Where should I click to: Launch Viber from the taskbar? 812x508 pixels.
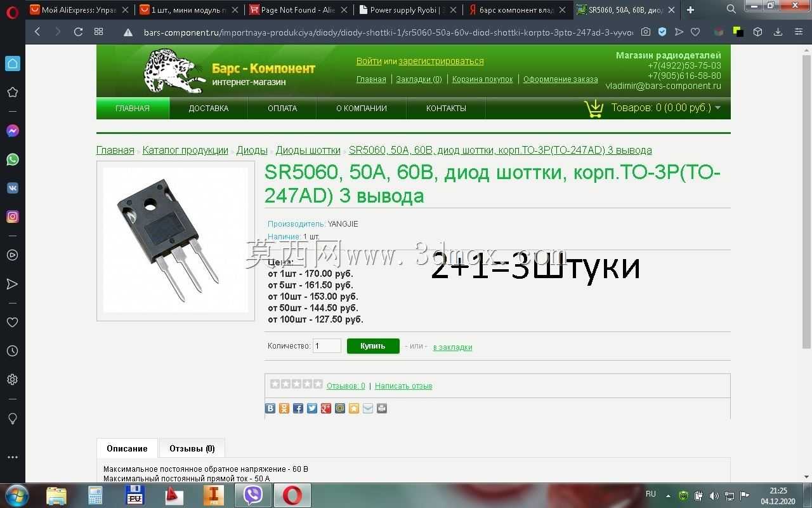coord(253,495)
